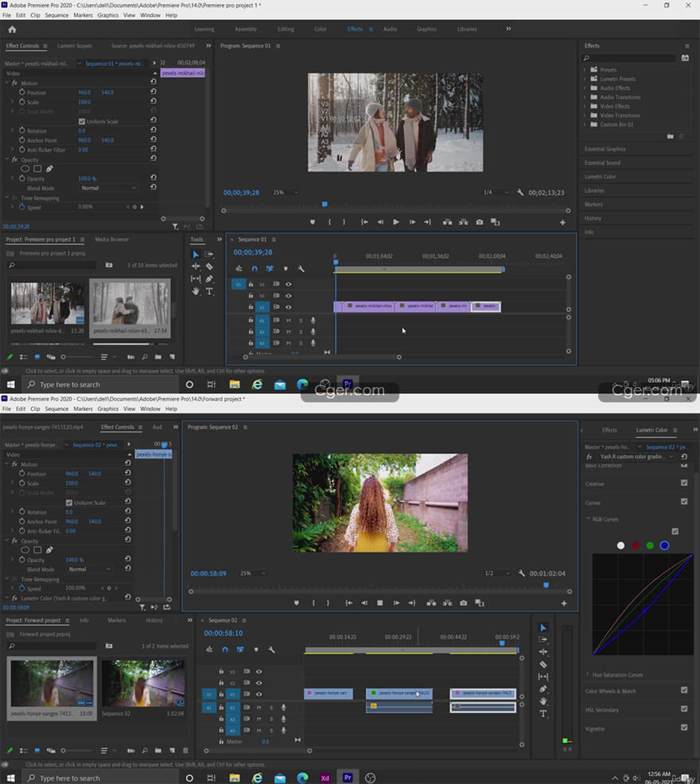Toggle Uniform Scale checkbox in Forward project window
The height and width of the screenshot is (784, 700).
69,503
